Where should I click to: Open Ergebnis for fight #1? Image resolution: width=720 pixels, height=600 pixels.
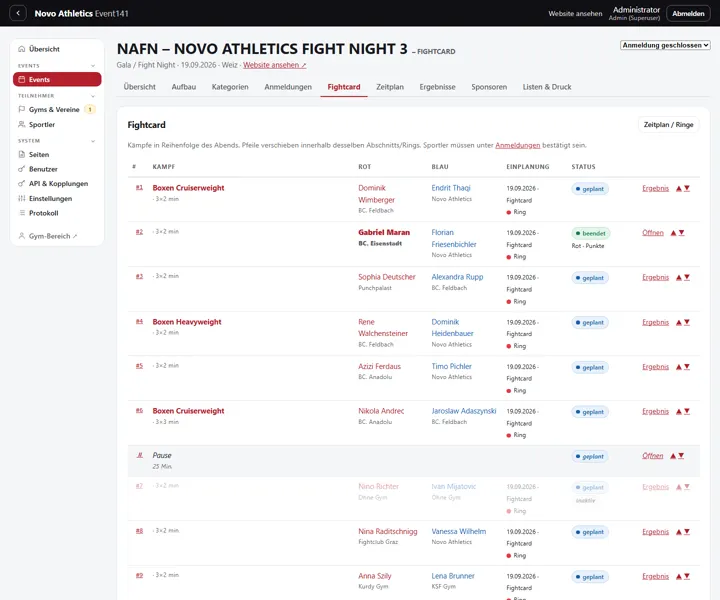[x=655, y=188]
